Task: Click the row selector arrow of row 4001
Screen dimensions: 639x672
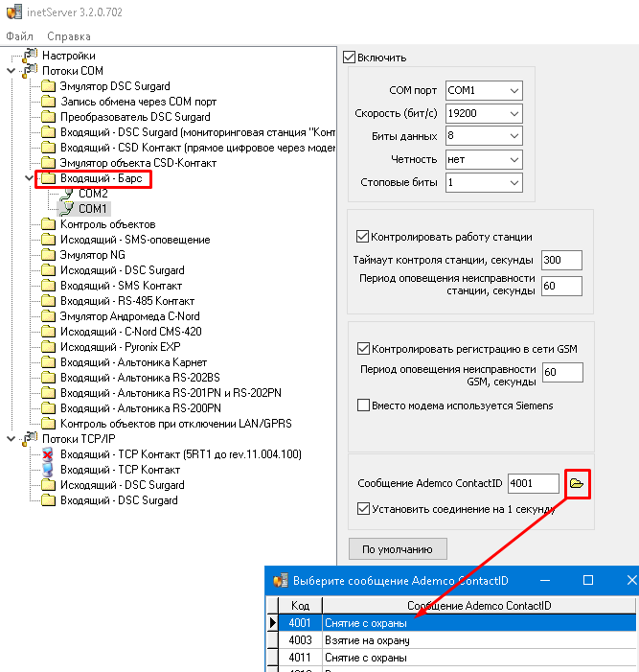Action: click(x=272, y=623)
